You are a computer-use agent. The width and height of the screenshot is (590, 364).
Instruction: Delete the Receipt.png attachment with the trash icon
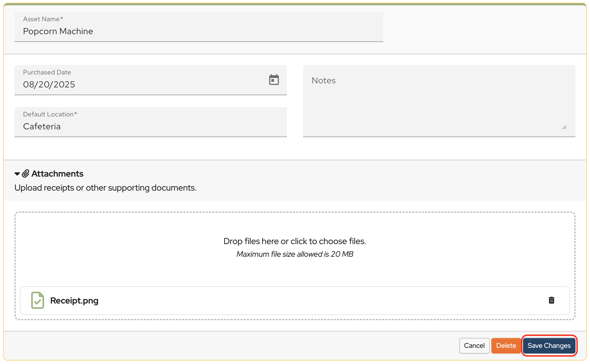(551, 300)
